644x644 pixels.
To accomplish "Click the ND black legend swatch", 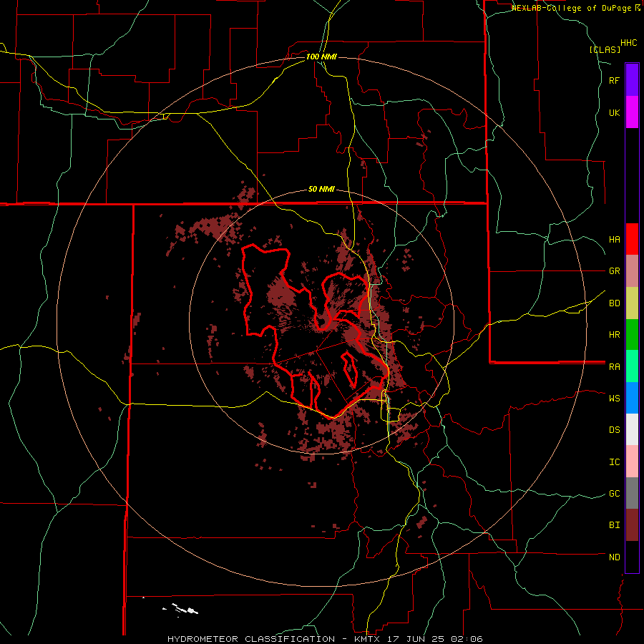I will pyautogui.click(x=632, y=557).
